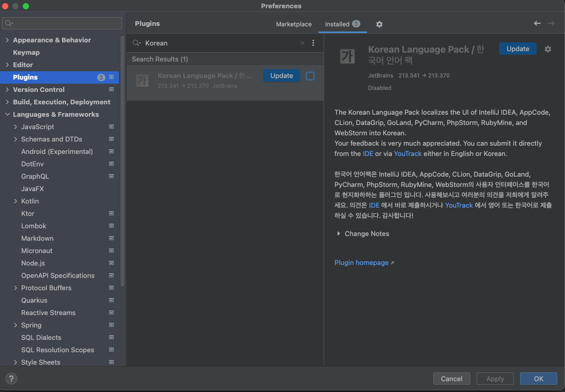Image resolution: width=565 pixels, height=392 pixels.
Task: Click the Apply button
Action: tap(495, 379)
